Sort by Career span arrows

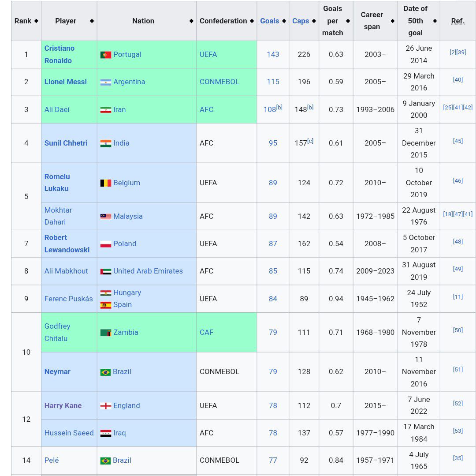[393, 21]
